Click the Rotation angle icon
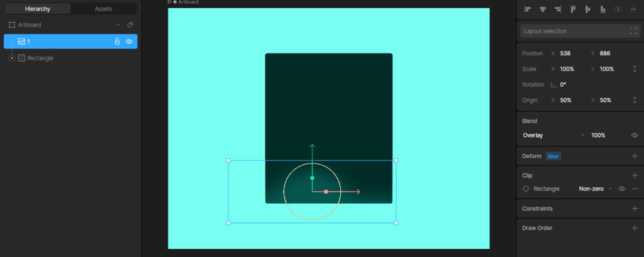Image resolution: width=644 pixels, height=257 pixels. 553,85
